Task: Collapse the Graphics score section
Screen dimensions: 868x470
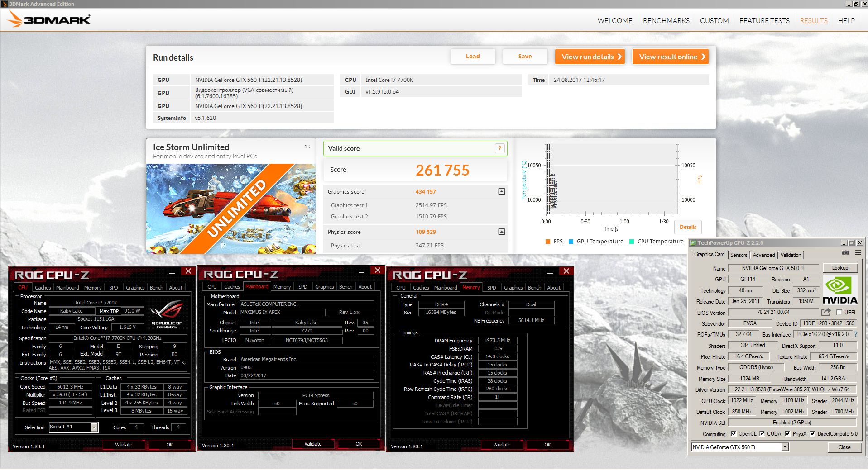Action: click(x=502, y=191)
